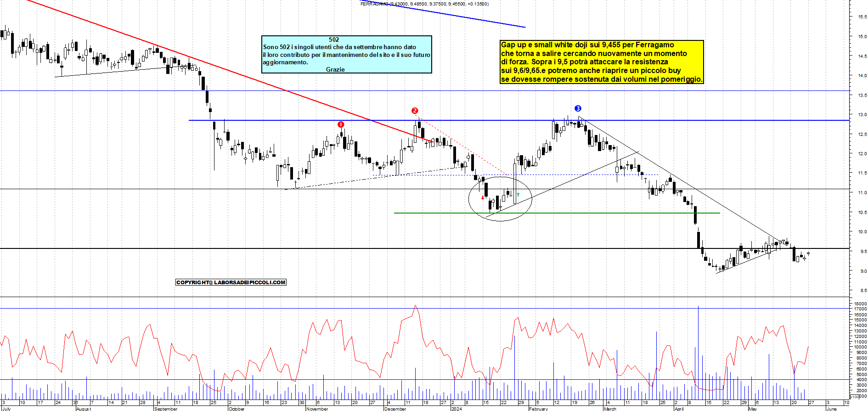Select the '502' heading in the cyan box
The height and width of the screenshot is (411, 868).
(334, 39)
